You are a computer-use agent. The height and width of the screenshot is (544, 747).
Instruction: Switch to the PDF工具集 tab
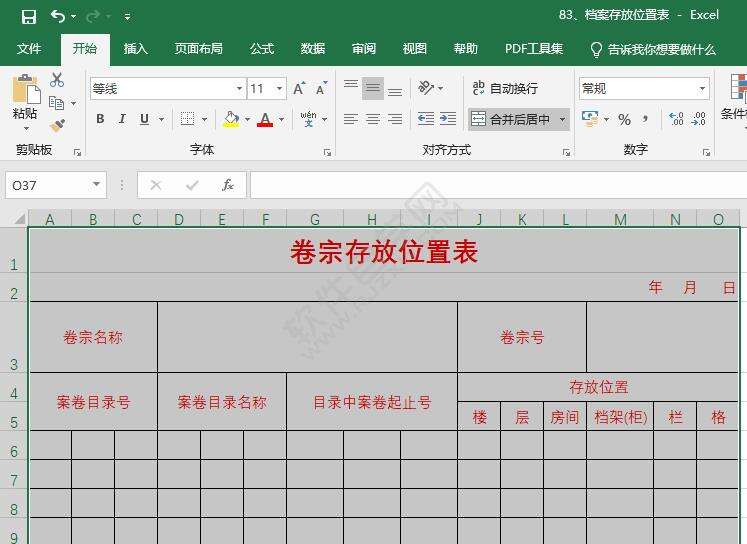(534, 49)
